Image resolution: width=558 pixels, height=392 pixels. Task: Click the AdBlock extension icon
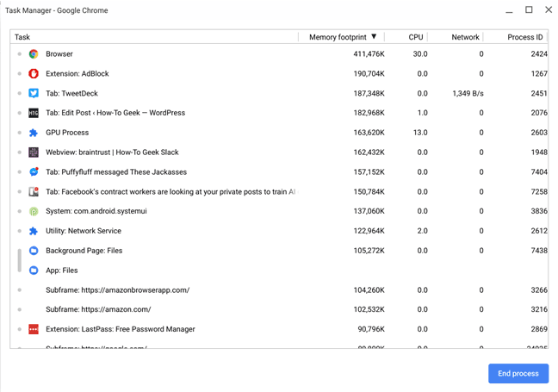34,74
